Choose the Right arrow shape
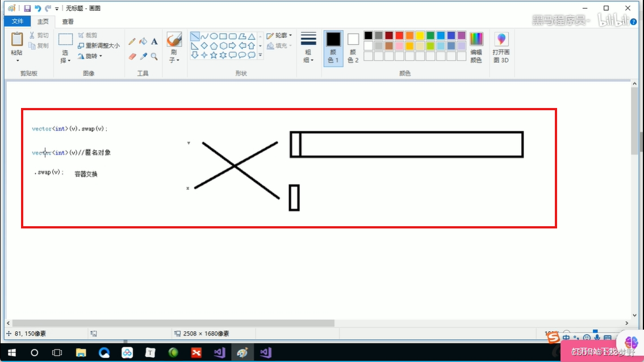 pyautogui.click(x=232, y=45)
